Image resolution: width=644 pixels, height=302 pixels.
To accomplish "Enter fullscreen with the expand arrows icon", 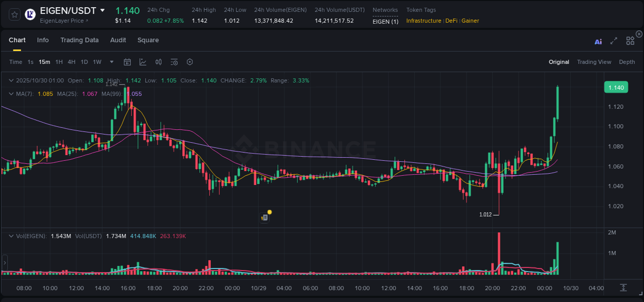I will pos(614,41).
